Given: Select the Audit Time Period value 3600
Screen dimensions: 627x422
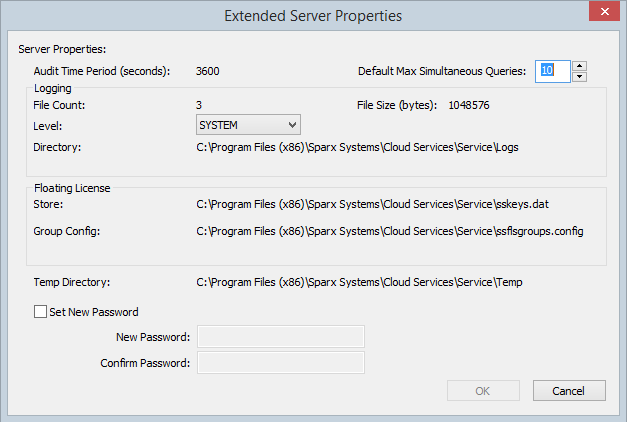Looking at the screenshot, I should [x=208, y=71].
